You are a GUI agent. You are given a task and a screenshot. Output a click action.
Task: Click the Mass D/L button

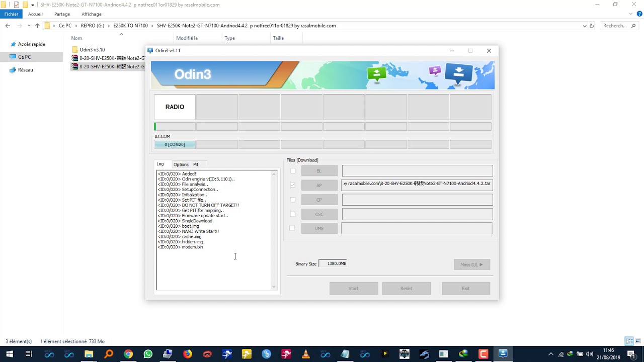tap(472, 264)
